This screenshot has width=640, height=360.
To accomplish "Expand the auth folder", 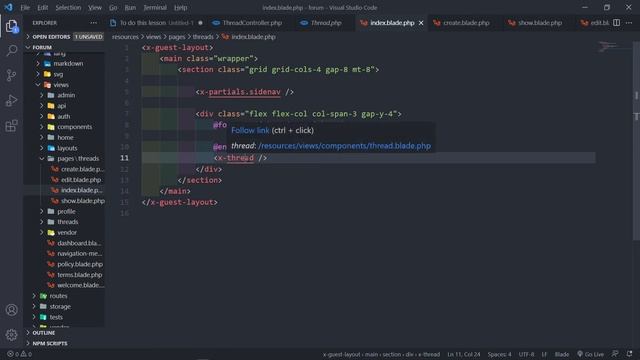I will 64,116.
